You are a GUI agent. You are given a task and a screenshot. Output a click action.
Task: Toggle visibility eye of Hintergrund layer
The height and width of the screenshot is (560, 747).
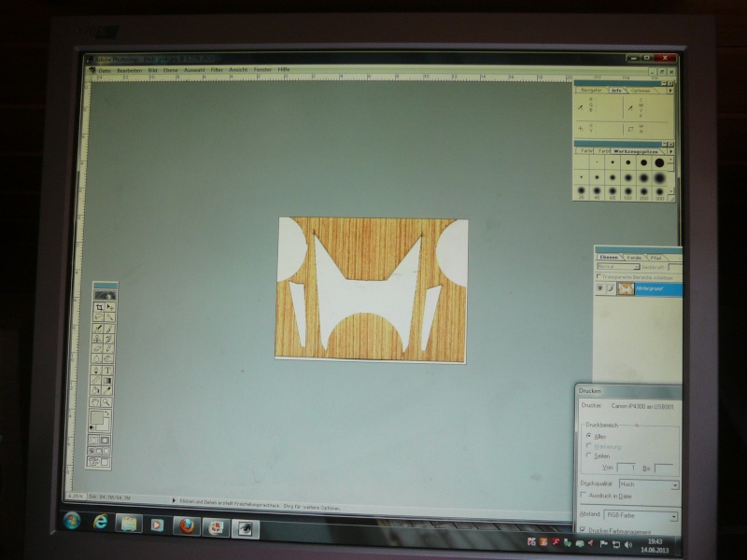[x=600, y=288]
